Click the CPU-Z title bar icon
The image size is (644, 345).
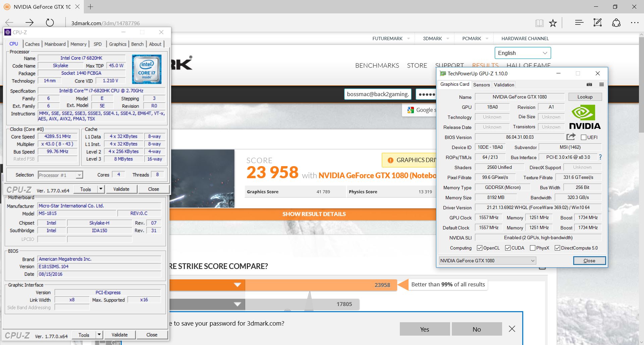(x=8, y=32)
